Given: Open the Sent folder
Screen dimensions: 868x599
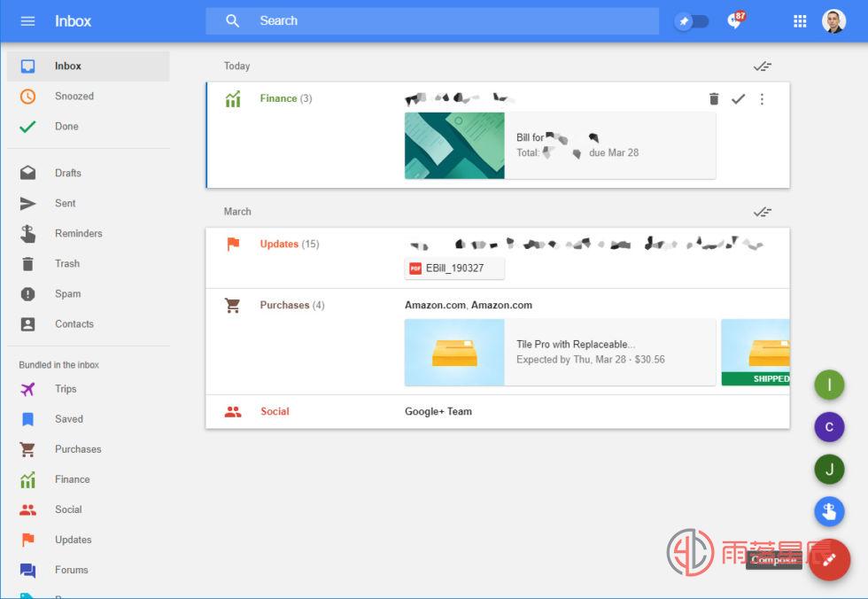Looking at the screenshot, I should click(89, 203).
